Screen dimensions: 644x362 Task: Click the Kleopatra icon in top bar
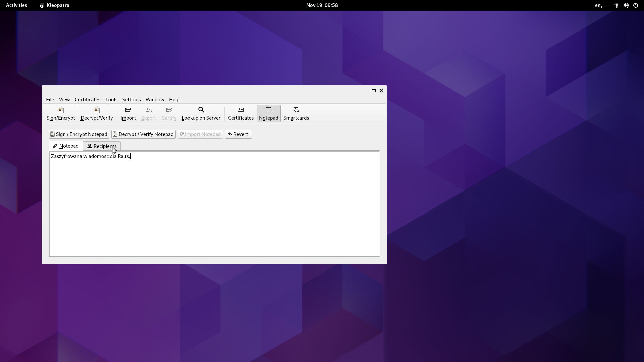point(42,5)
